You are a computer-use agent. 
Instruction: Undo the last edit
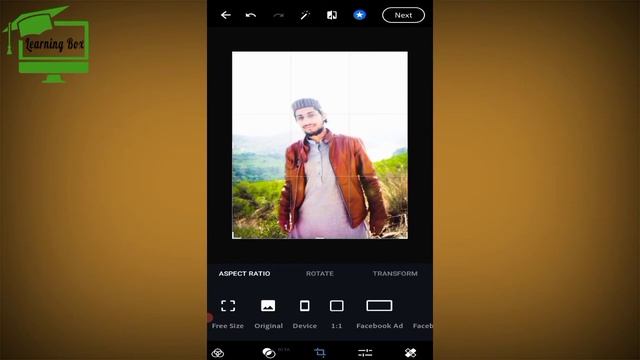coord(251,16)
